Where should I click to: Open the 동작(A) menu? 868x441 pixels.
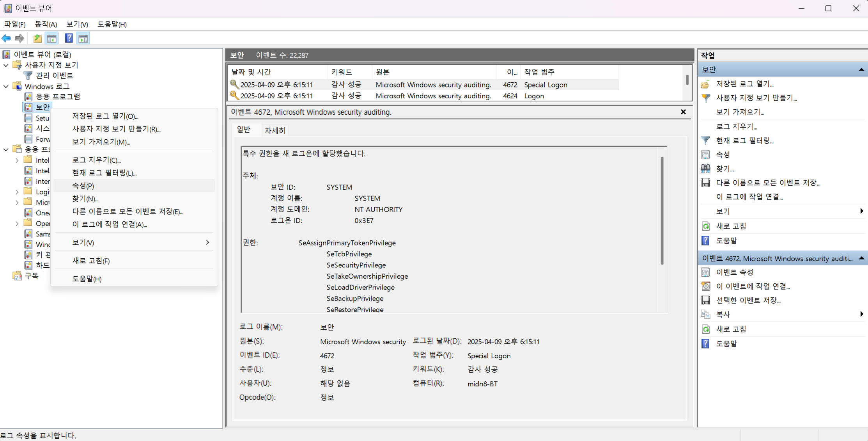(x=46, y=24)
